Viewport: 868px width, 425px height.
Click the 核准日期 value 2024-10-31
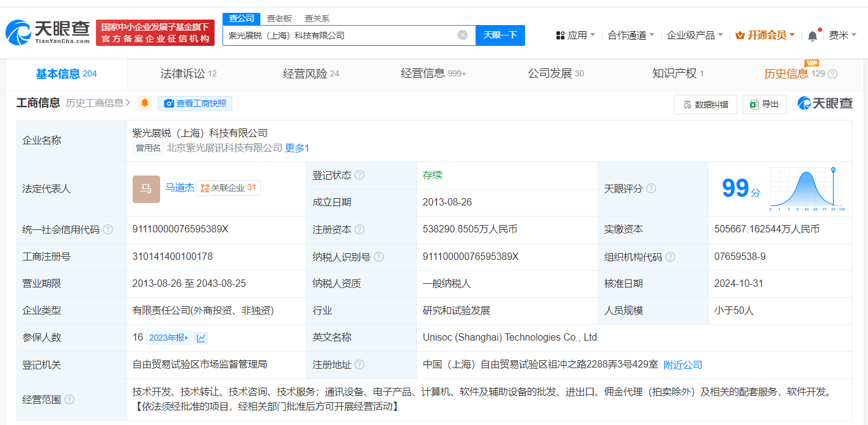pos(739,284)
